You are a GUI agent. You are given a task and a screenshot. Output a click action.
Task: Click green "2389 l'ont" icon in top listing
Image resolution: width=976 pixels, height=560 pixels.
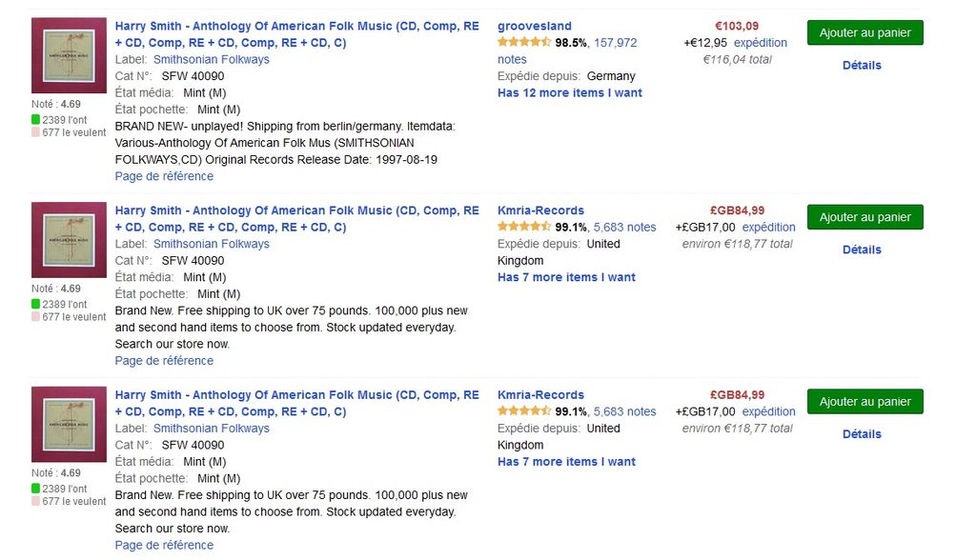(35, 120)
